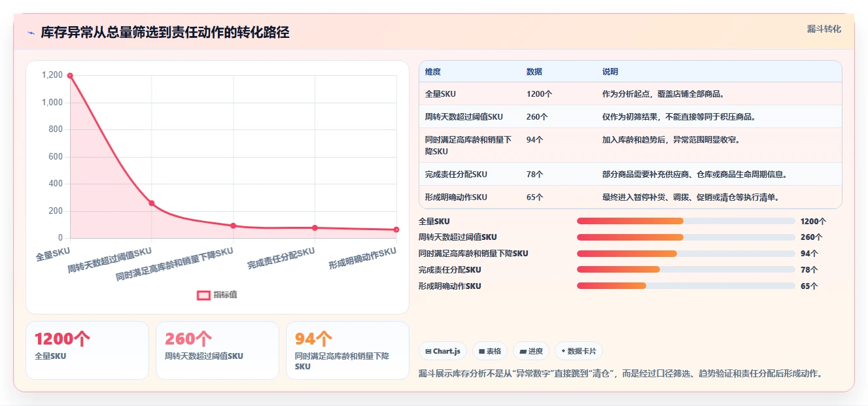The width and height of the screenshot is (868, 406).
Task: Click the 周转天数超过阈值SKU chart data point
Action: click(x=152, y=203)
